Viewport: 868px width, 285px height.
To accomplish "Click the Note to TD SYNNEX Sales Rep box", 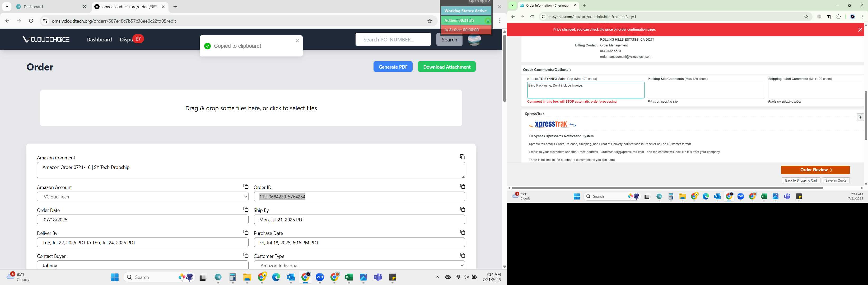I will (586, 90).
